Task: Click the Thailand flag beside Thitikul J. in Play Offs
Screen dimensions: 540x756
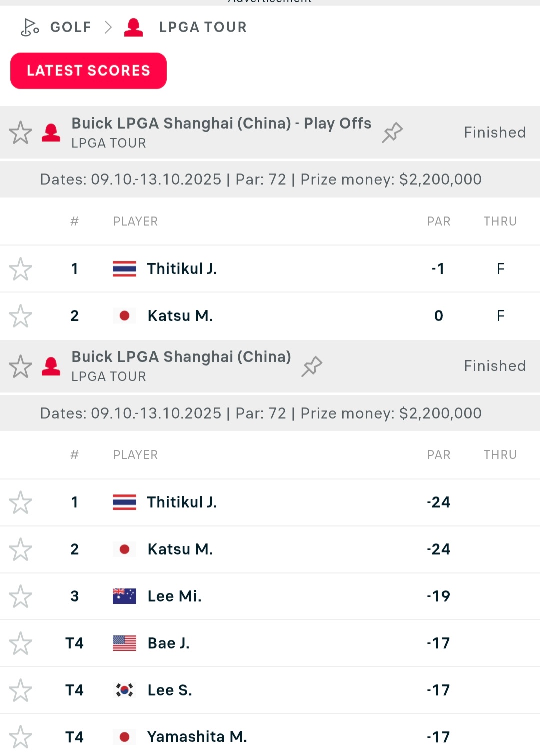Action: pos(124,269)
